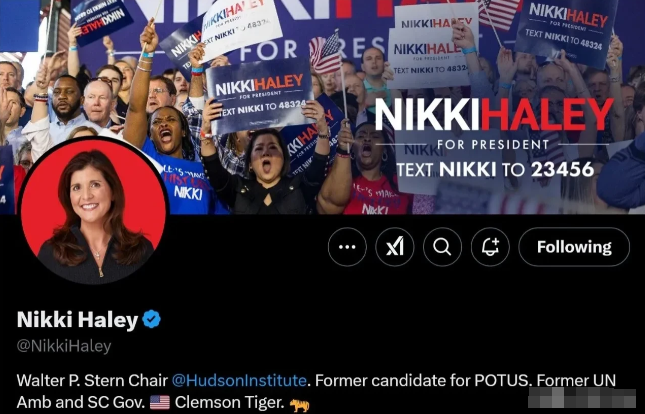Click the Clemson Tiger text in bio
The image size is (645, 414).
(x=229, y=402)
